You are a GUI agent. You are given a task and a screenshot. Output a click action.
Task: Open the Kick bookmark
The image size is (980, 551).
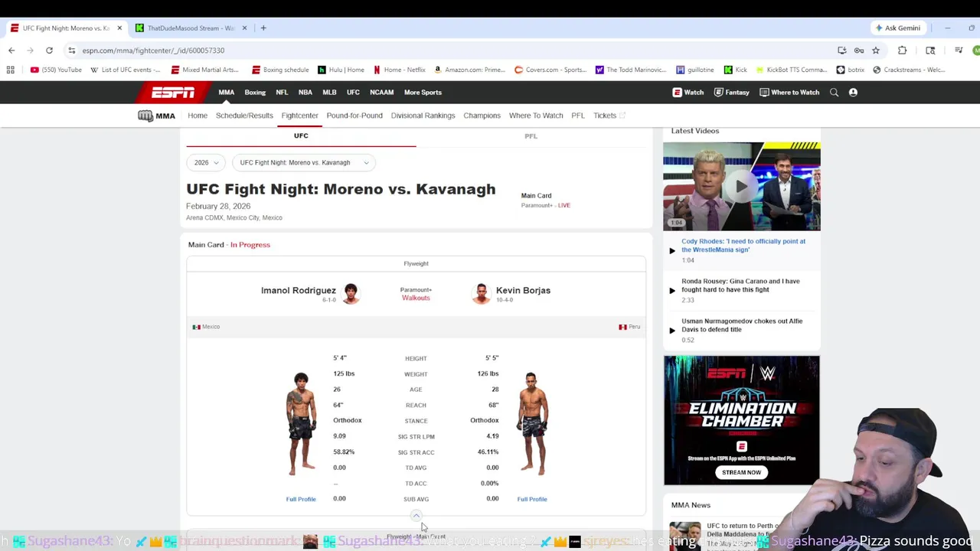click(736, 70)
